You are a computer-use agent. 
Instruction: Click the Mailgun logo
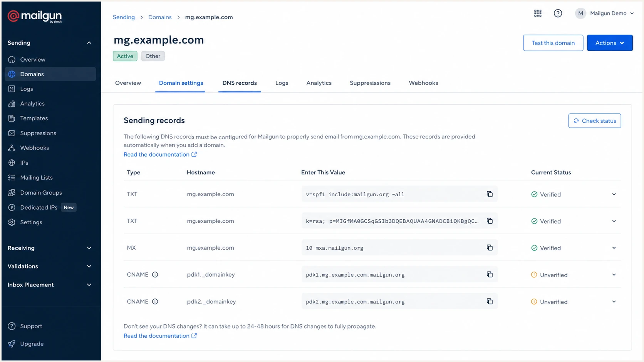[x=35, y=16]
